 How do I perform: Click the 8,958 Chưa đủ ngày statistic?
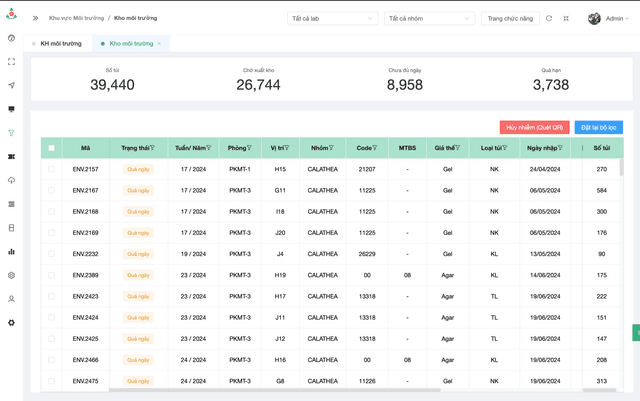404,85
